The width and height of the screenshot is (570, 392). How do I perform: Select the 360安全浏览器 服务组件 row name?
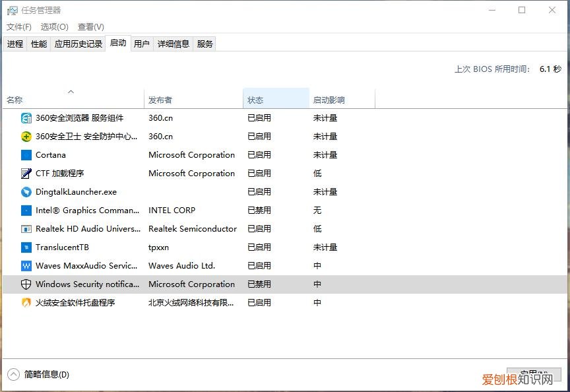coord(79,118)
